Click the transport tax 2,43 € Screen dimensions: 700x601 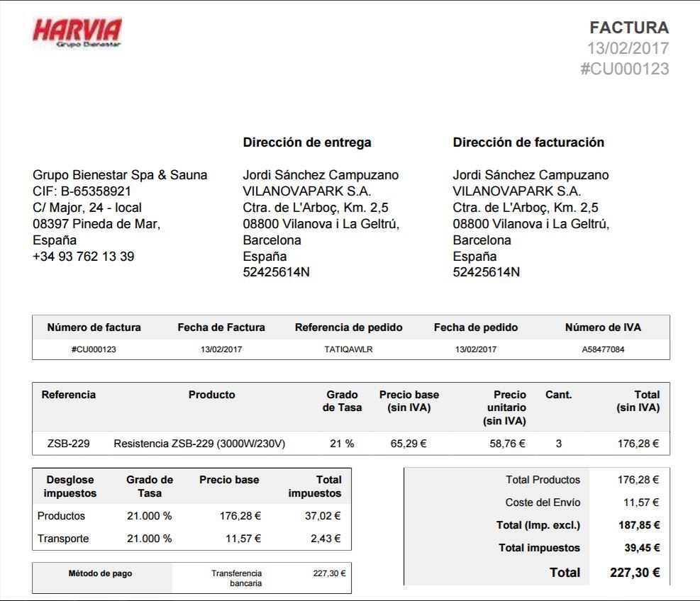click(326, 539)
